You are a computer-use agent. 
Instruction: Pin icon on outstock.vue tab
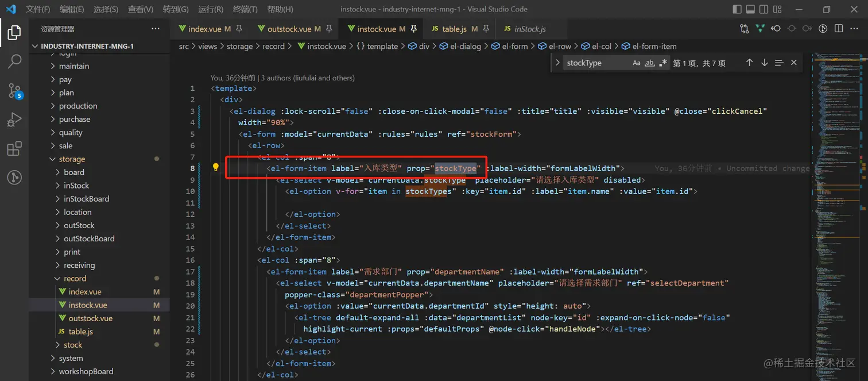tap(329, 29)
